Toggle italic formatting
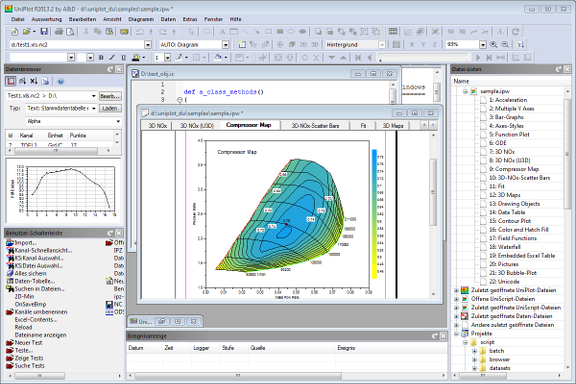 (112, 57)
